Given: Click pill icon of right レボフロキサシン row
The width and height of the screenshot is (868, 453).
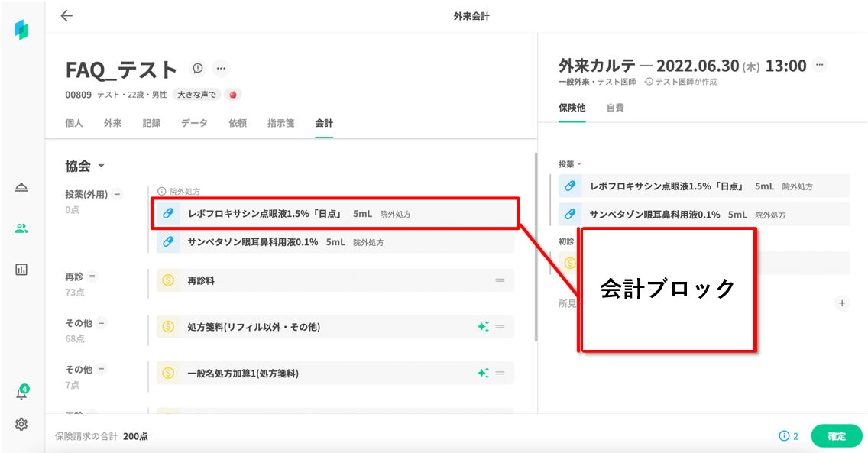Looking at the screenshot, I should pos(570,186).
